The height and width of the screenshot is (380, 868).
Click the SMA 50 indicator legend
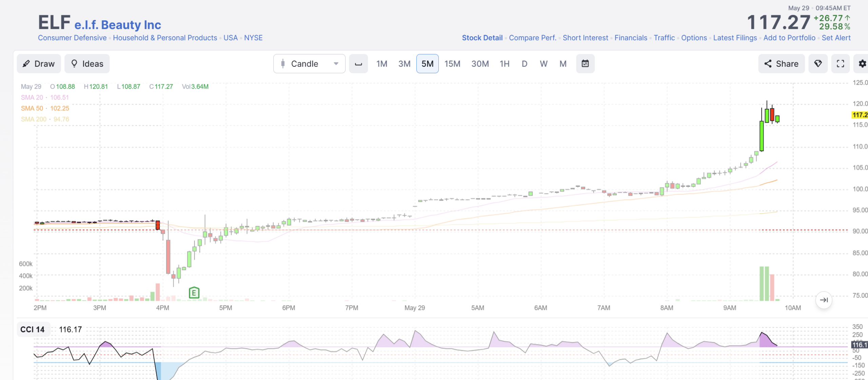45,108
